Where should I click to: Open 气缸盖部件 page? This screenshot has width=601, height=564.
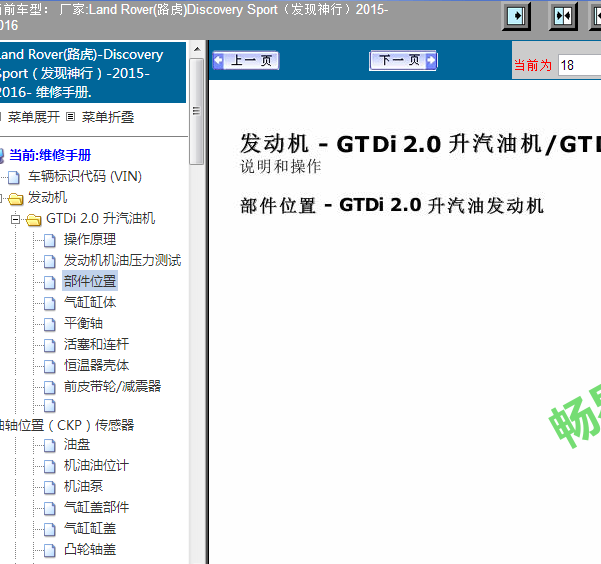96,507
